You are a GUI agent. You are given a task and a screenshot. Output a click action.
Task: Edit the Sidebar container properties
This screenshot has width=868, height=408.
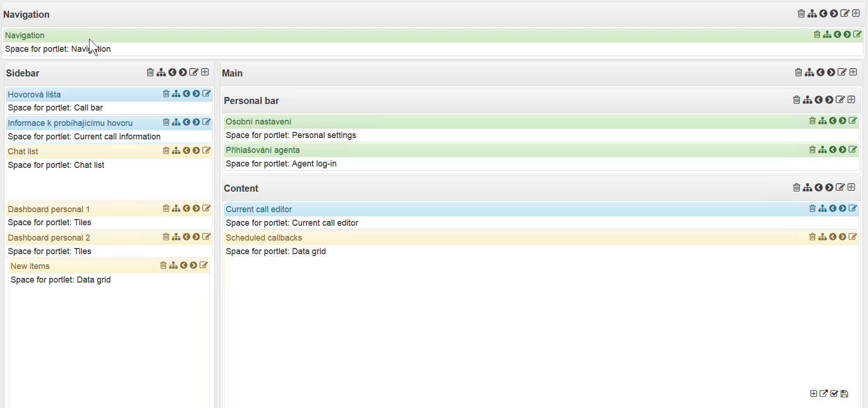tap(194, 72)
